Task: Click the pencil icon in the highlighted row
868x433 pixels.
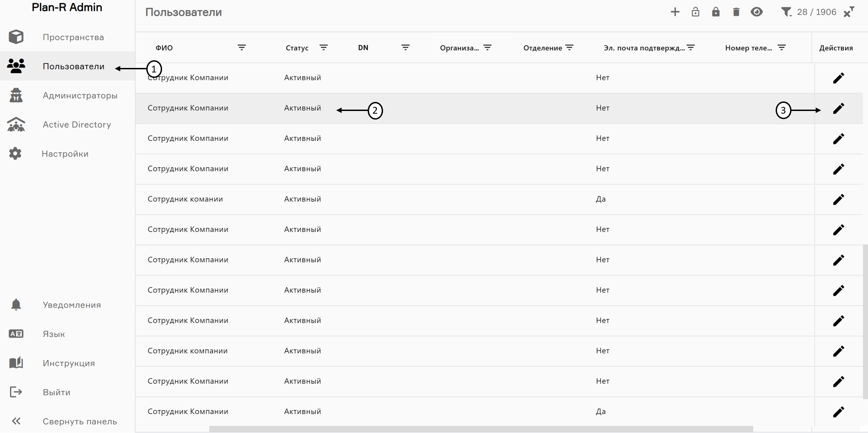Action: point(838,108)
